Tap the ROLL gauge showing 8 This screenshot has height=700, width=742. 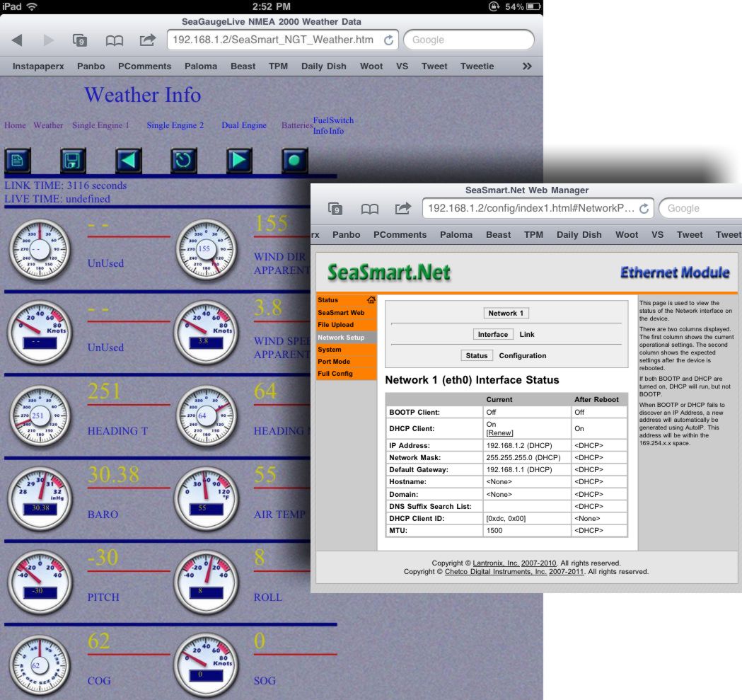(x=207, y=582)
